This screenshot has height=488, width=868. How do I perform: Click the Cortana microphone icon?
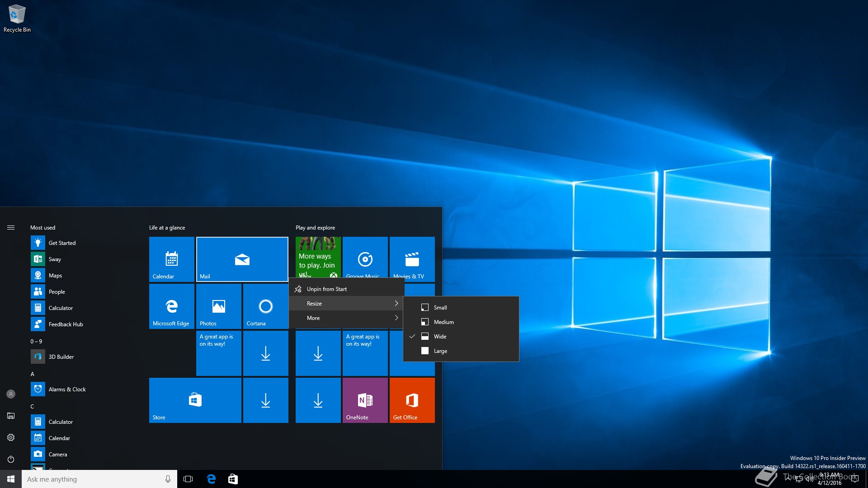pyautogui.click(x=168, y=479)
